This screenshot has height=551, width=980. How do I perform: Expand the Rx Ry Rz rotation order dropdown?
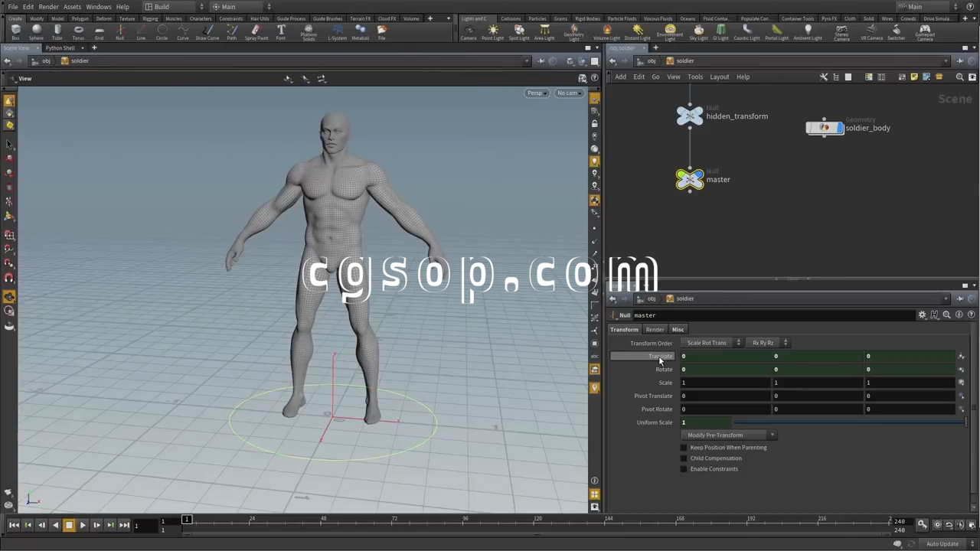pos(768,343)
